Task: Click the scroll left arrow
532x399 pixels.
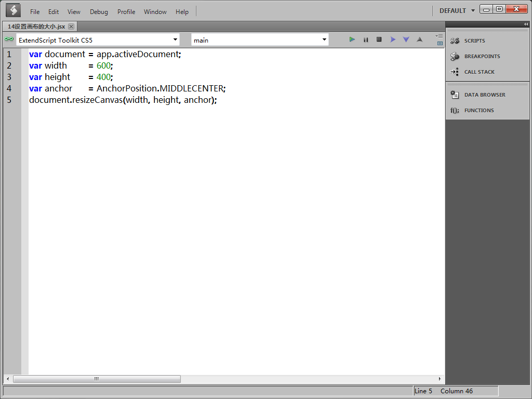Action: (x=8, y=379)
